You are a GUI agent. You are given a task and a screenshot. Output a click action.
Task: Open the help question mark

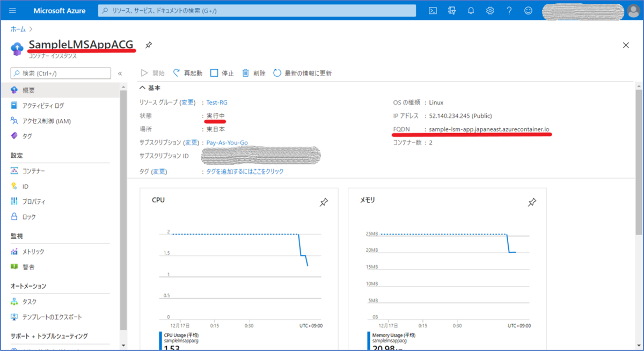pos(509,11)
